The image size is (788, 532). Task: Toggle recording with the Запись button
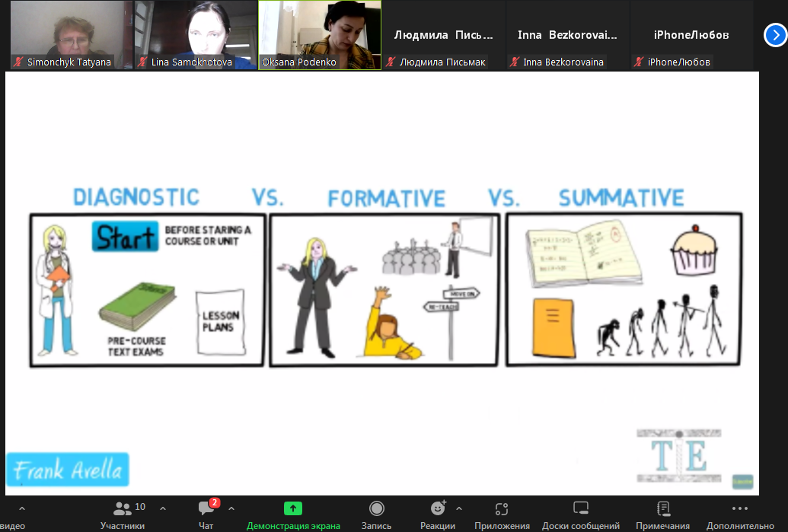(376, 514)
